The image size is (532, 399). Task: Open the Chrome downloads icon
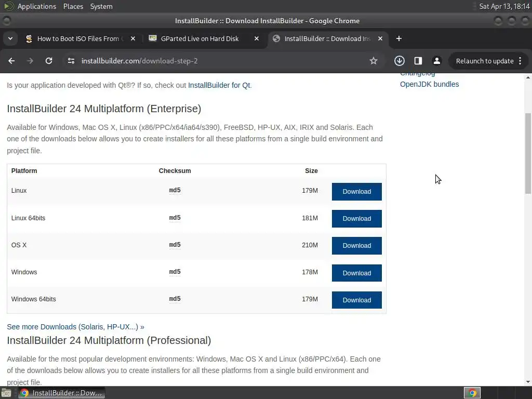pyautogui.click(x=400, y=61)
